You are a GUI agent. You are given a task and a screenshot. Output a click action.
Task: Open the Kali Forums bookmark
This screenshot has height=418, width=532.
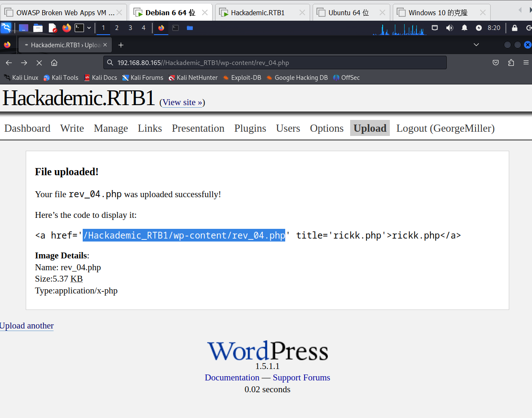tap(143, 78)
